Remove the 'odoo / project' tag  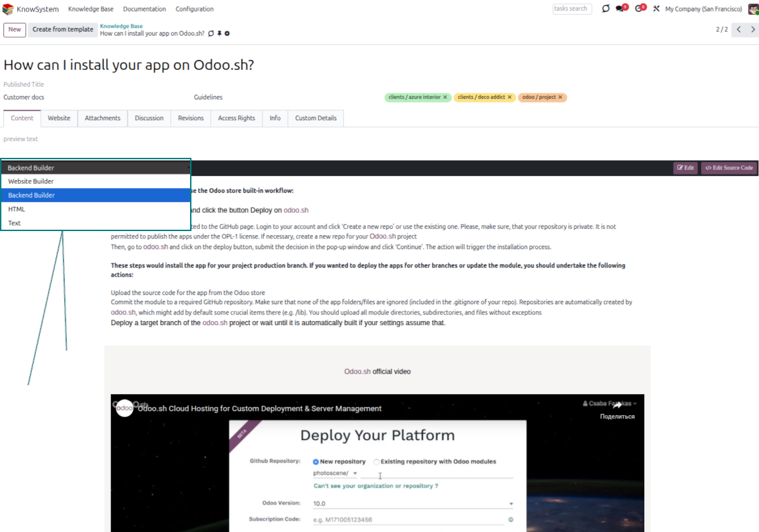[560, 97]
